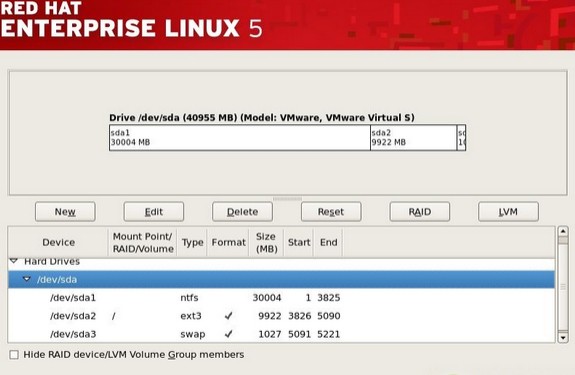The width and height of the screenshot is (575, 375).
Task: Click the sda2 9922 MB block in drive diagram
Action: 413,137
